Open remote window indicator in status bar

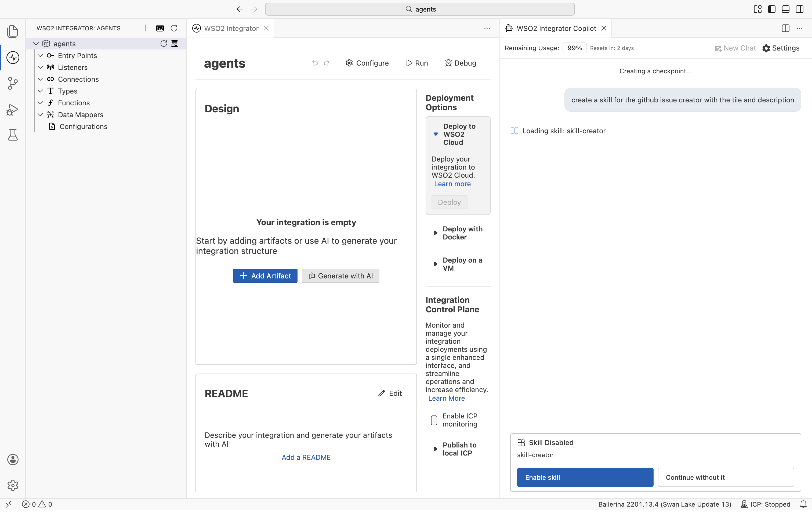click(x=9, y=504)
